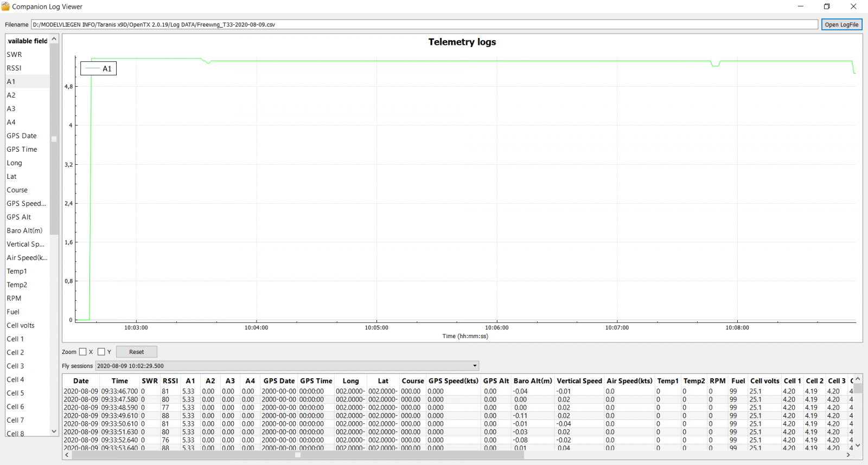Select RSSI field in the list
868x465 pixels.
(x=28, y=68)
